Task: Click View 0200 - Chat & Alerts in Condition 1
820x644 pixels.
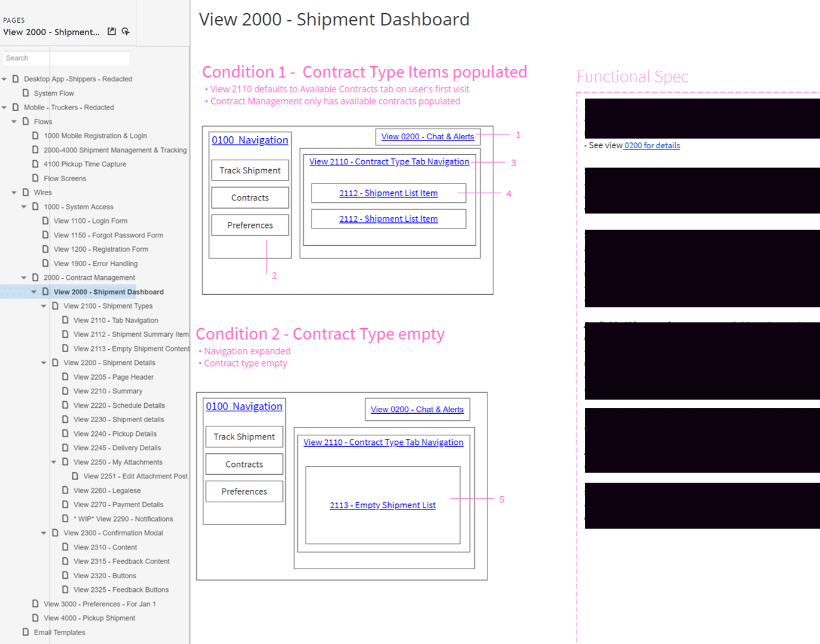Action: 428,137
